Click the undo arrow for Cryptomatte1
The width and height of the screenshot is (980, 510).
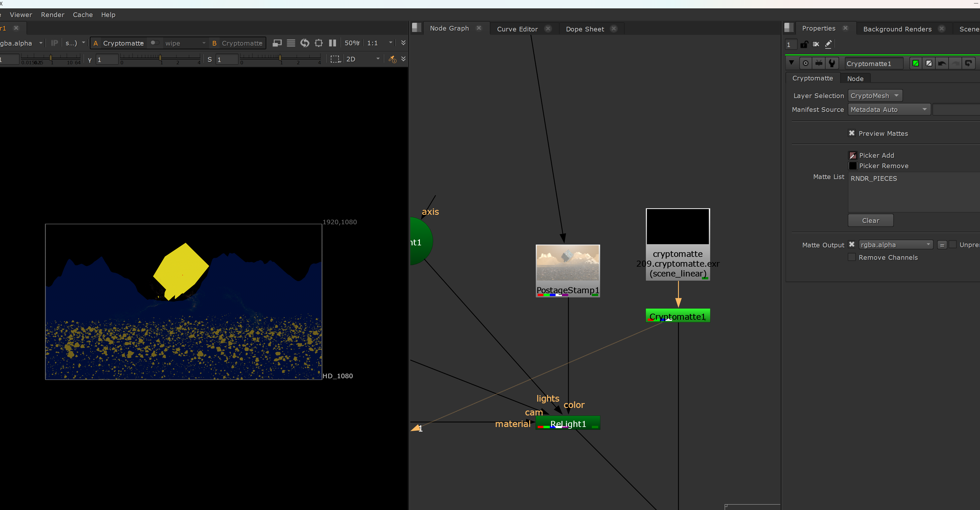942,63
